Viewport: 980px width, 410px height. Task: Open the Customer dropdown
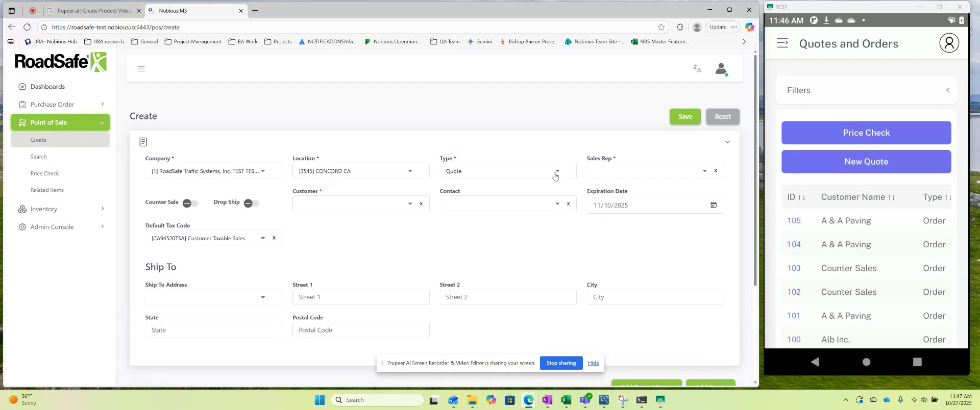(410, 203)
